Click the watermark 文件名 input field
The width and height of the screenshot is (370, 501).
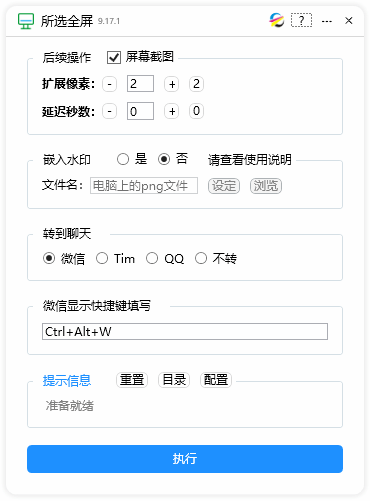tap(144, 186)
